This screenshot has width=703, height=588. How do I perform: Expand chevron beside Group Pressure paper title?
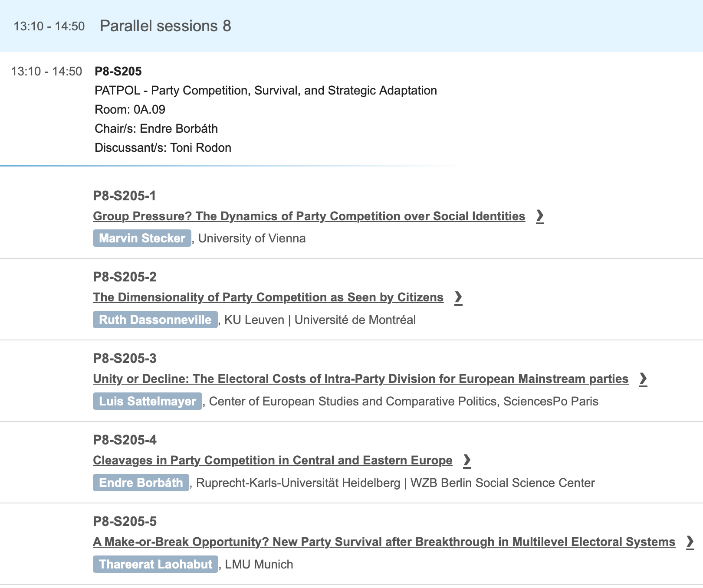point(540,216)
